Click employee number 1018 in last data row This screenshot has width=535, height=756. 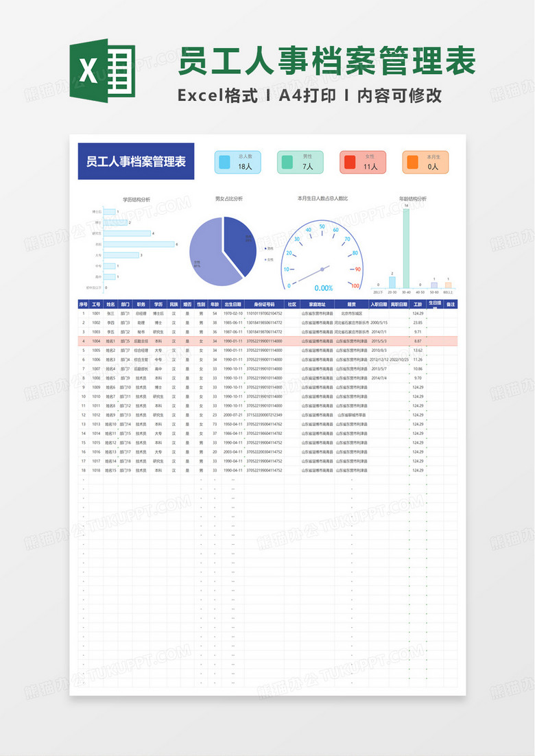[x=96, y=471]
